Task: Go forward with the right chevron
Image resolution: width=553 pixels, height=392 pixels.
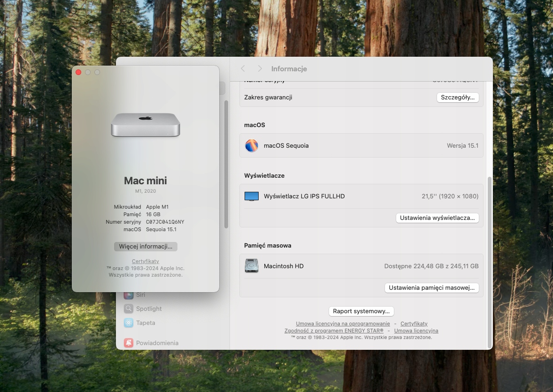Action: click(x=260, y=68)
